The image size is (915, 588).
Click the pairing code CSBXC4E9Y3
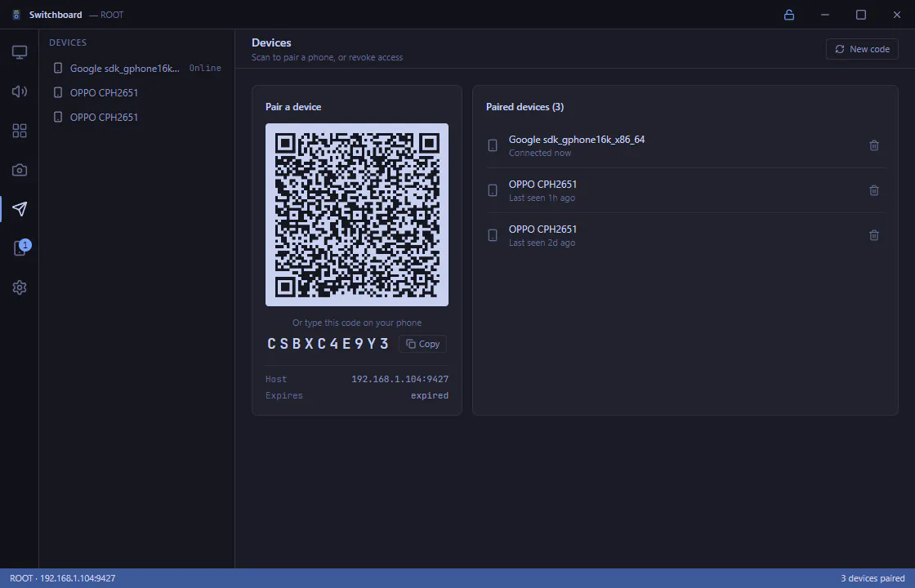coord(328,344)
